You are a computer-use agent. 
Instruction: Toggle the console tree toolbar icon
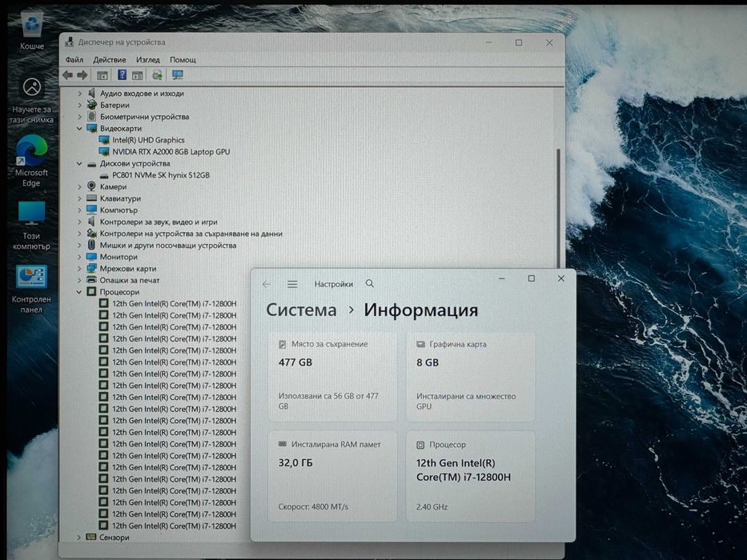click(x=102, y=74)
